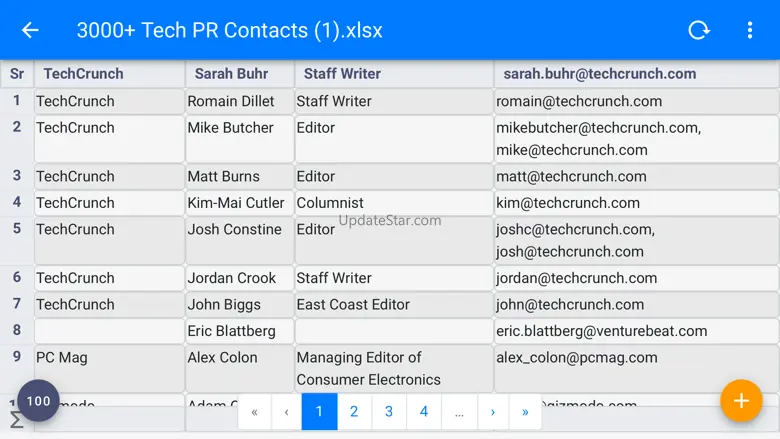Open the three-dot overflow menu
Image resolution: width=780 pixels, height=439 pixels.
[750, 30]
